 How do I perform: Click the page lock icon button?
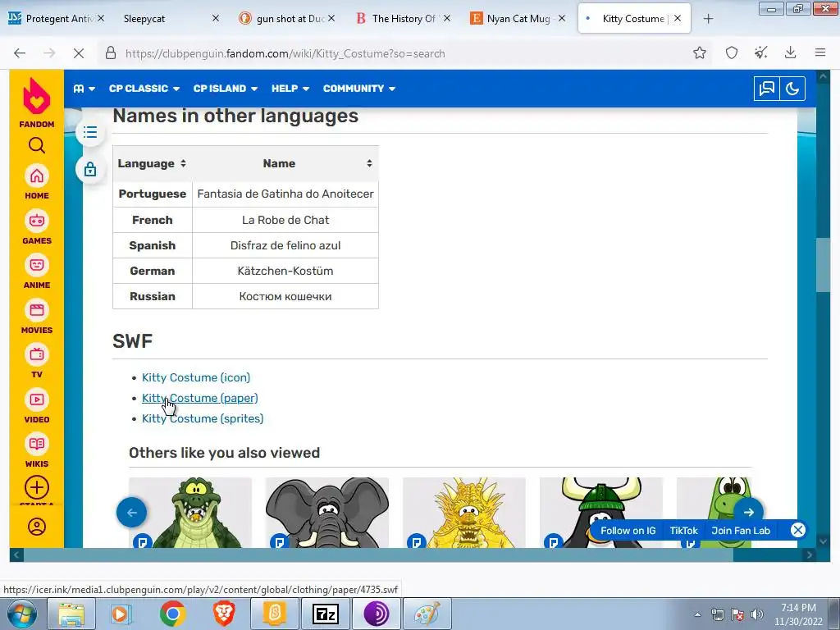click(90, 169)
